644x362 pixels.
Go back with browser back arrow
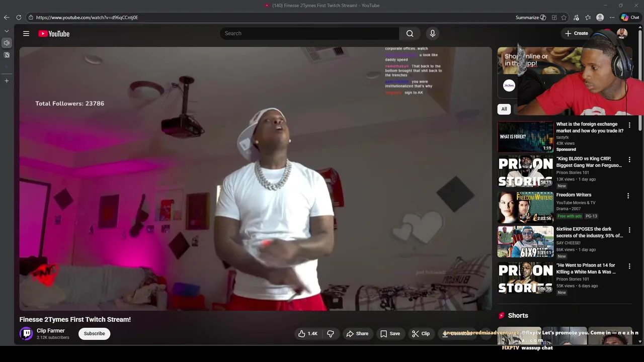pyautogui.click(x=7, y=18)
